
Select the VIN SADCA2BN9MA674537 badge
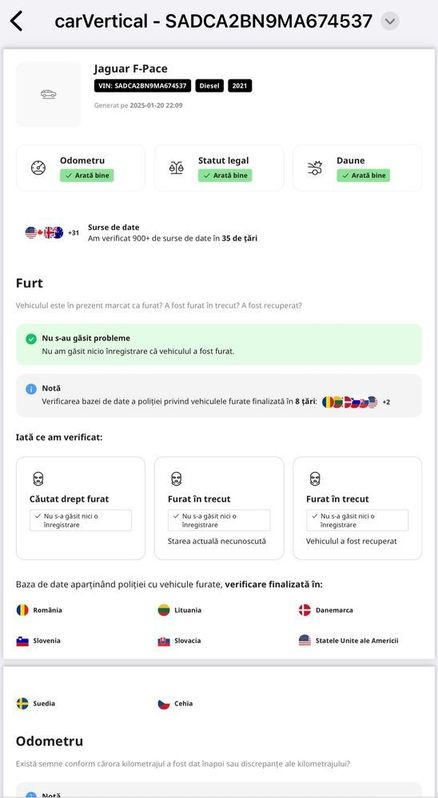(142, 86)
